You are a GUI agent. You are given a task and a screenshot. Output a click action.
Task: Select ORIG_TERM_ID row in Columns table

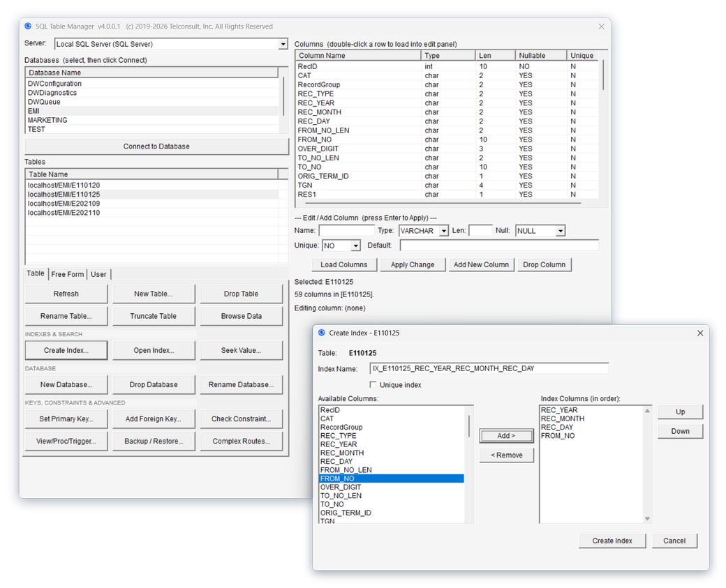(x=447, y=176)
